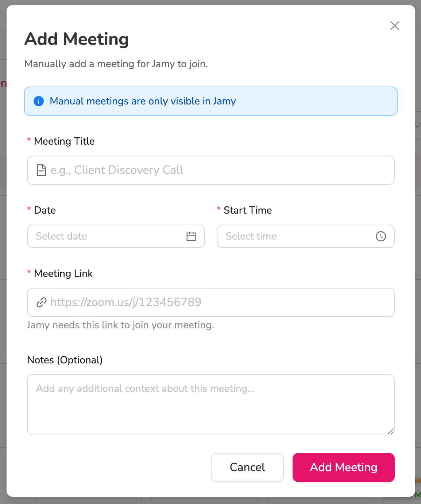
Task: Click the document icon in Meeting Title field
Action: [42, 170]
